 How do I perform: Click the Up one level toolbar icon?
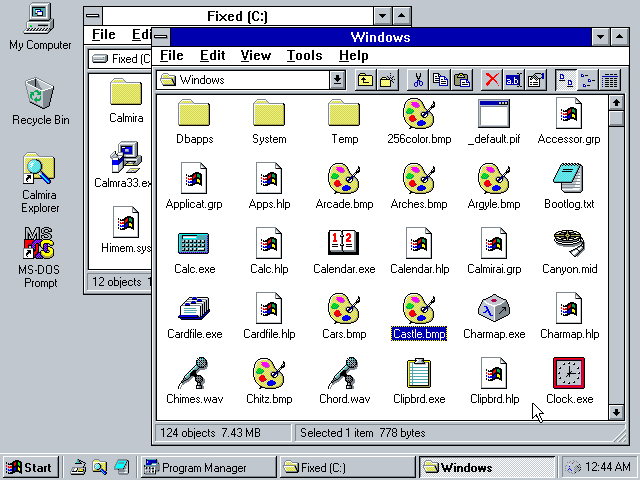tap(365, 80)
